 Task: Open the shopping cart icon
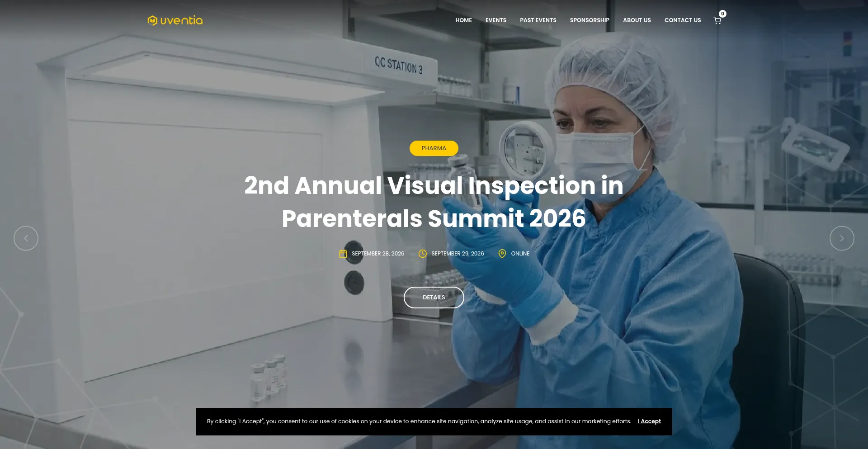(x=717, y=20)
